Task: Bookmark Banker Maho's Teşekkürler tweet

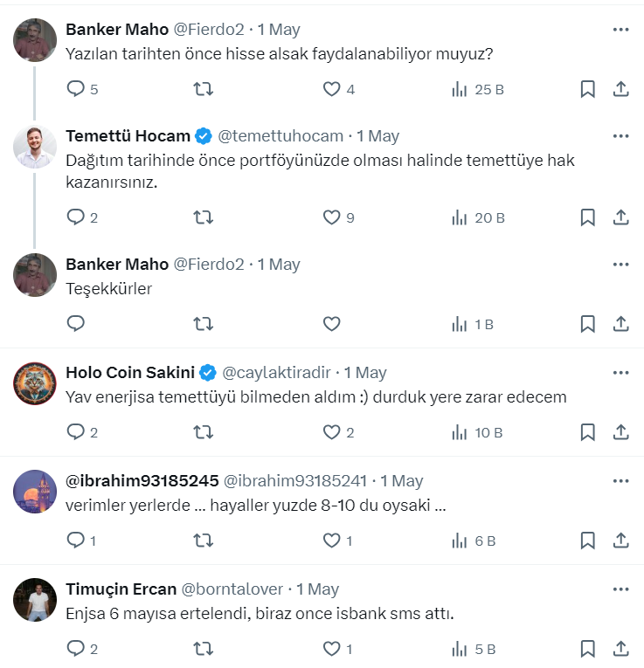Action: click(588, 324)
